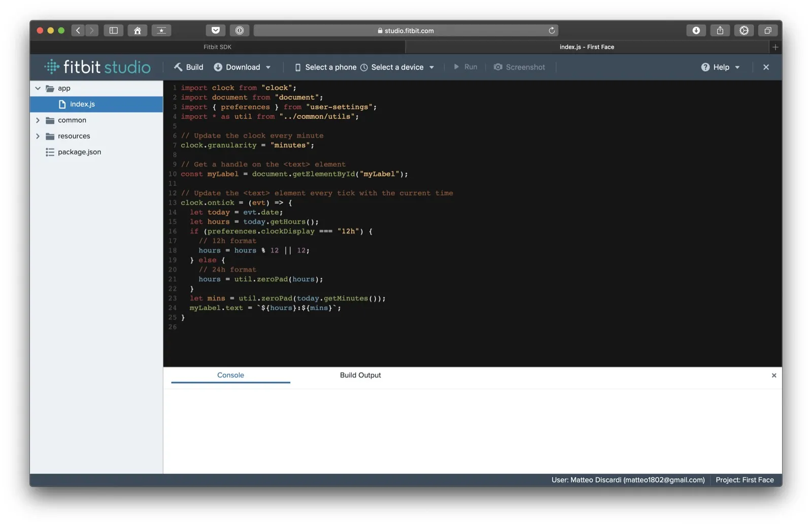Collapse the app folder
Screen dimensions: 812x526
38,88
